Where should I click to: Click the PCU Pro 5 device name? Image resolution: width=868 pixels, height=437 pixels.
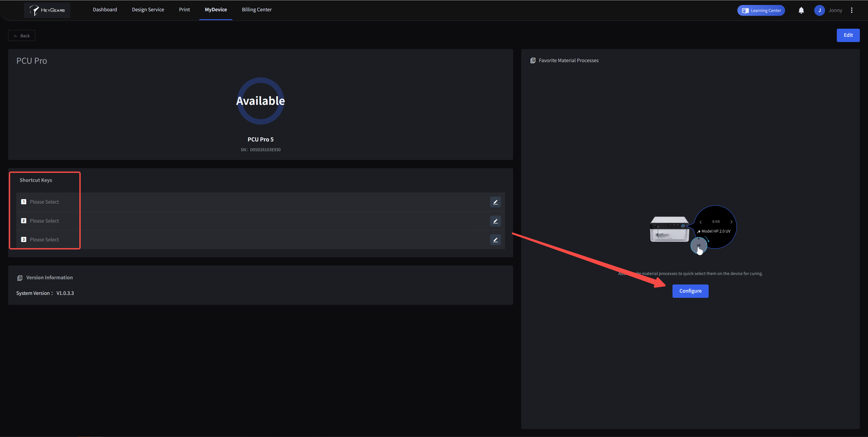coord(260,139)
